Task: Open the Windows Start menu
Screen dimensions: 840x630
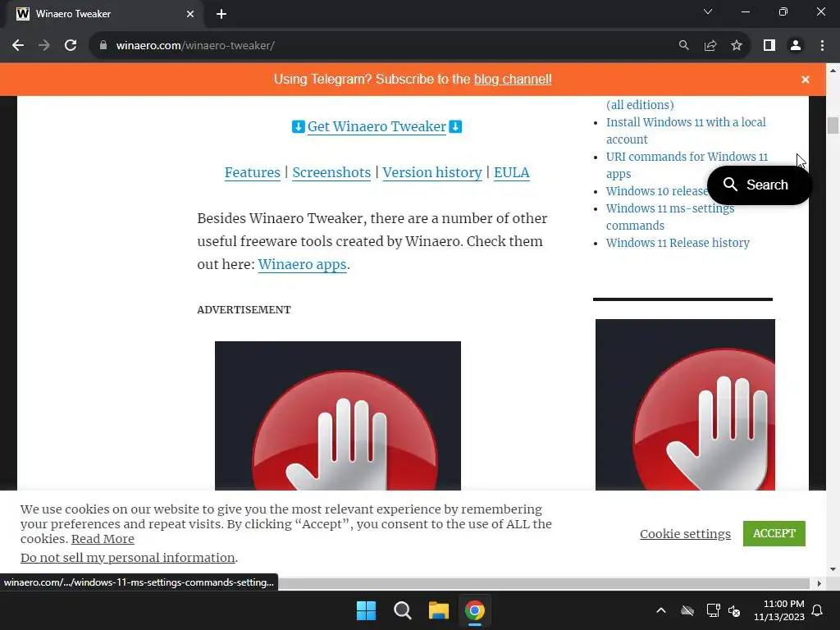Action: pyautogui.click(x=367, y=610)
